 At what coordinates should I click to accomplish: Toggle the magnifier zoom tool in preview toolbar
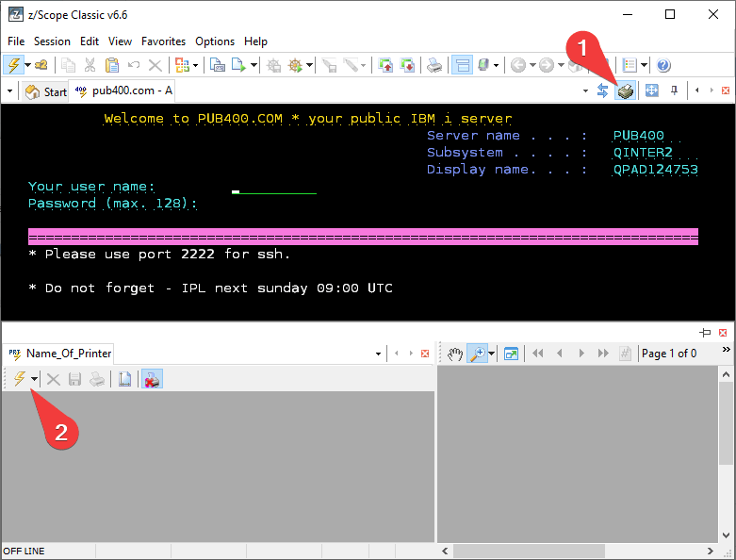pyautogui.click(x=477, y=354)
